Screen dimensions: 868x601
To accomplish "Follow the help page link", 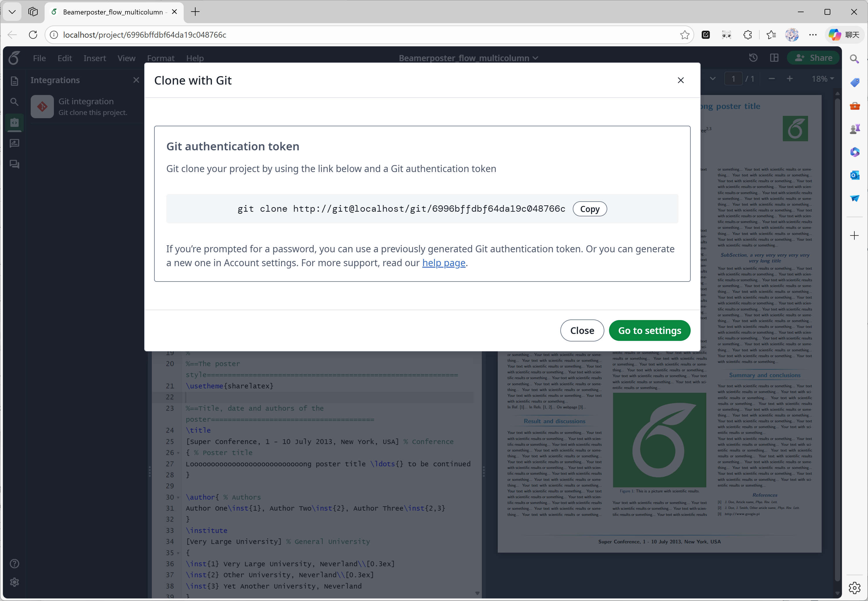I will pyautogui.click(x=444, y=263).
